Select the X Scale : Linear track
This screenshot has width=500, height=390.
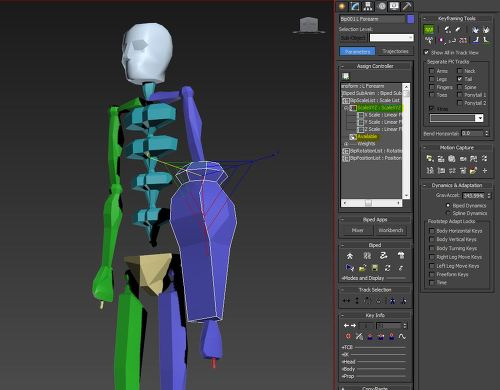tap(383, 115)
